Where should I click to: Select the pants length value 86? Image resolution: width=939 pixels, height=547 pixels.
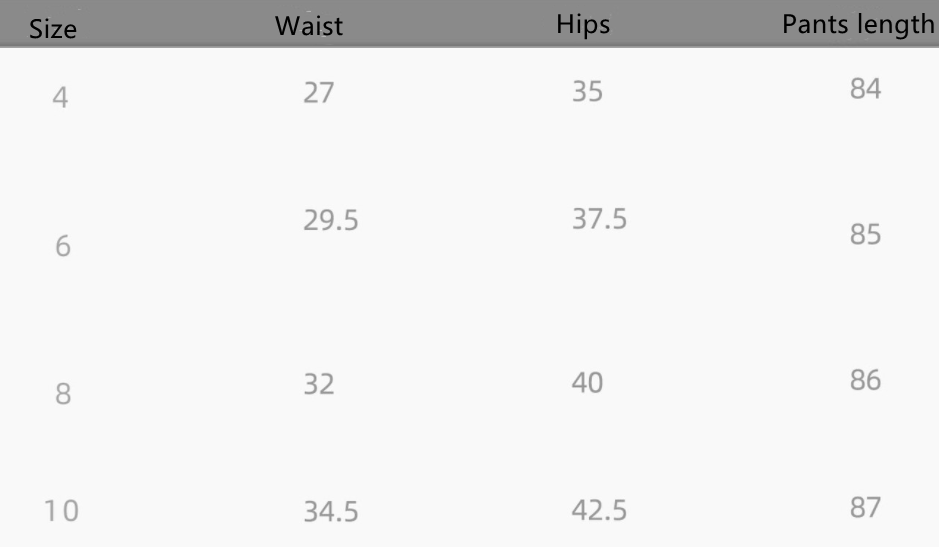click(865, 381)
